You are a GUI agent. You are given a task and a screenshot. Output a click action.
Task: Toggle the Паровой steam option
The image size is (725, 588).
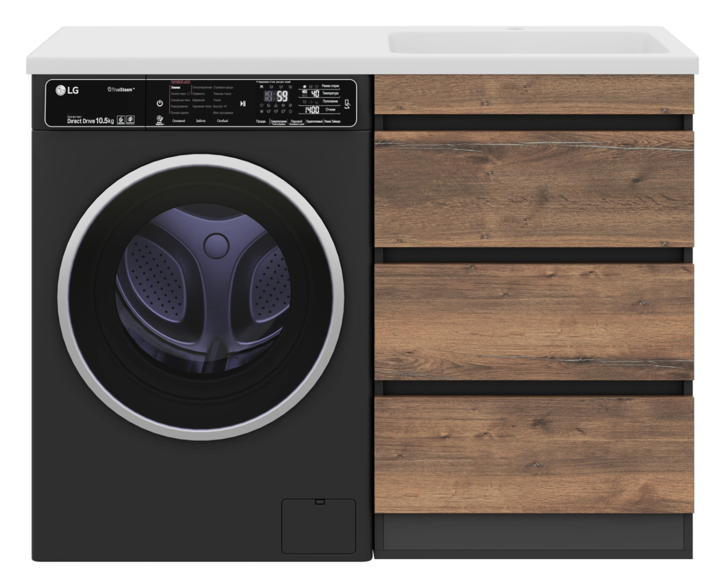(297, 122)
